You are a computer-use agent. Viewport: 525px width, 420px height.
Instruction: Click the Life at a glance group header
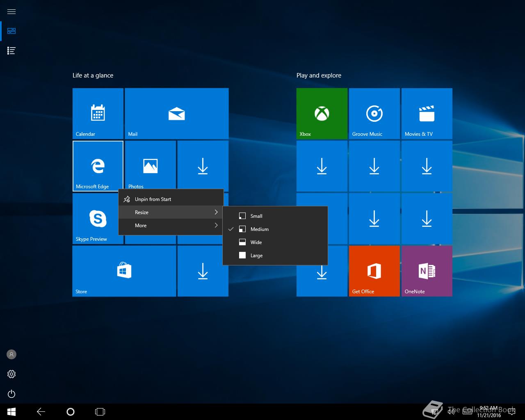(x=93, y=75)
